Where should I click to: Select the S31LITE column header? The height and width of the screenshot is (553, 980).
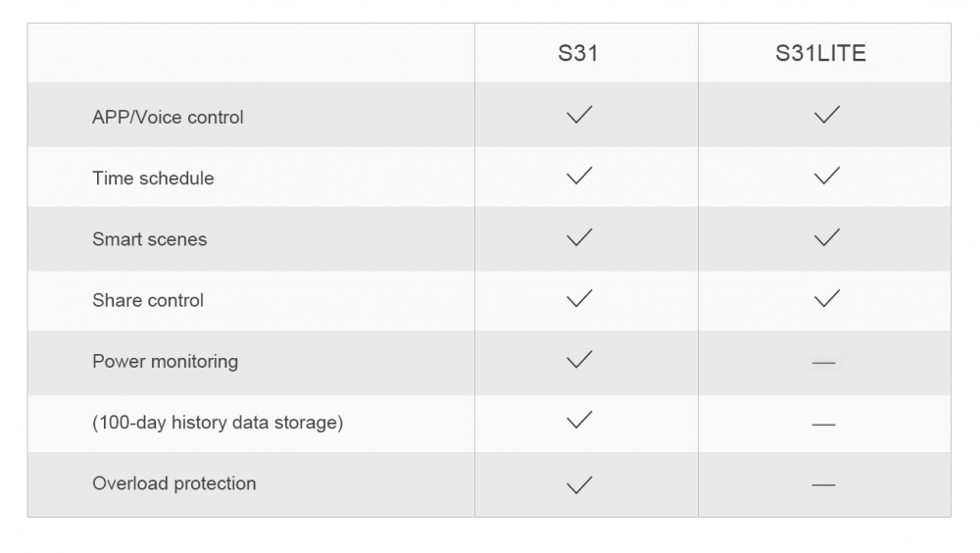[x=820, y=53]
